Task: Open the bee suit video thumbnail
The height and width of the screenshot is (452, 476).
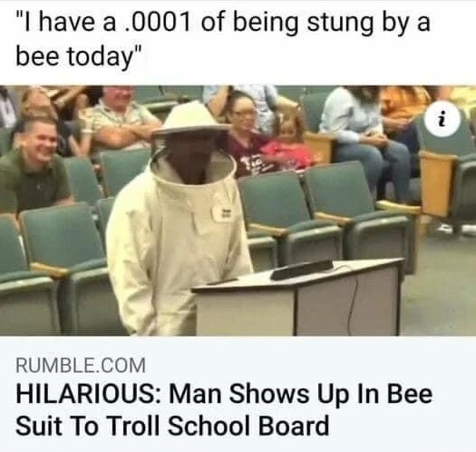Action: pyautogui.click(x=238, y=211)
